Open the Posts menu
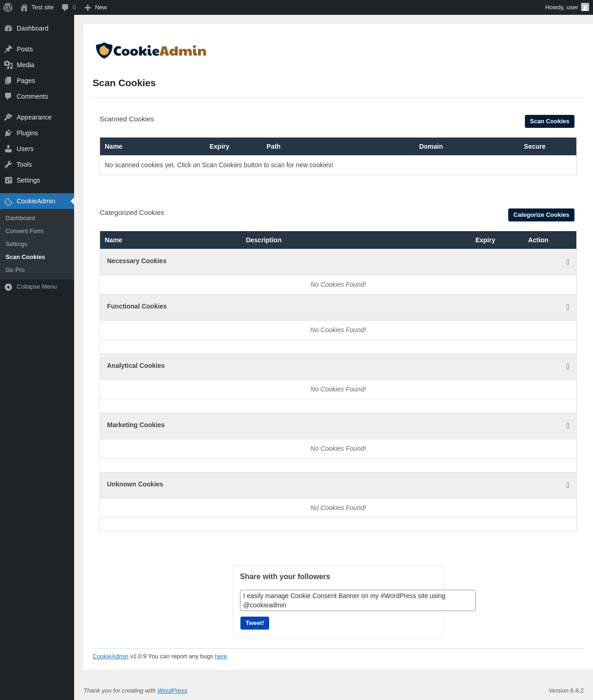Screen dimensions: 593x700 coord(37,49)
